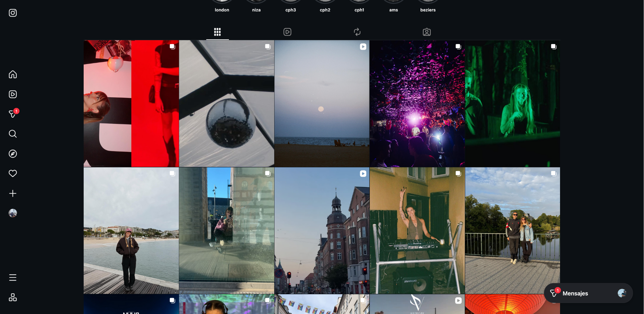
Task: Click the carousel icon on red cherry post
Action: (172, 47)
